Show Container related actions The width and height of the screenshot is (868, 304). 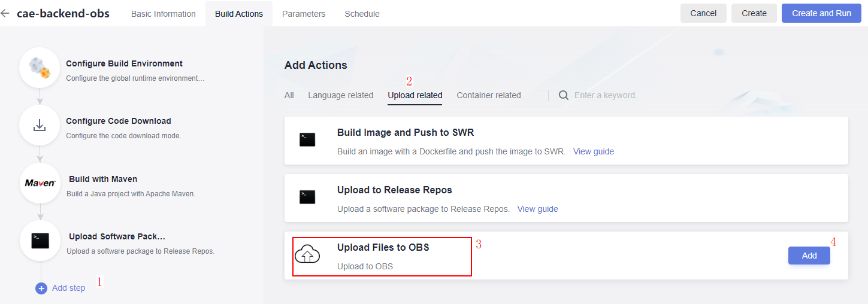[x=489, y=95]
